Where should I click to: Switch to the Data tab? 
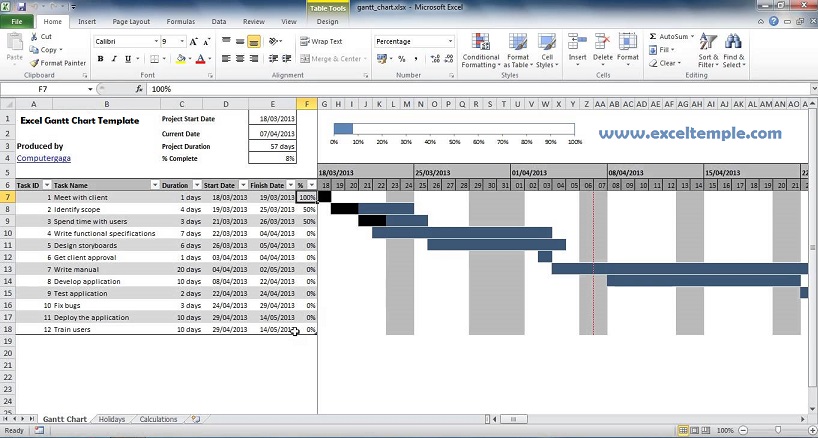click(219, 21)
